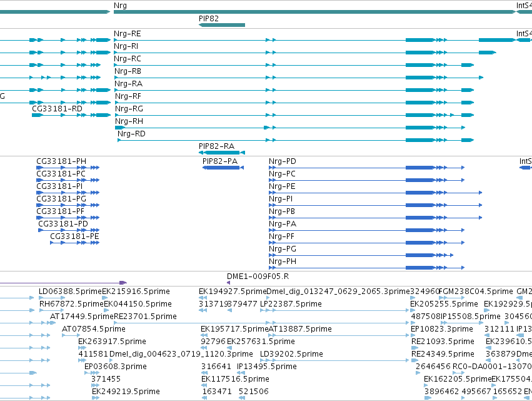
Task: Click EST label EK117516.5prime
Action: pos(235,379)
